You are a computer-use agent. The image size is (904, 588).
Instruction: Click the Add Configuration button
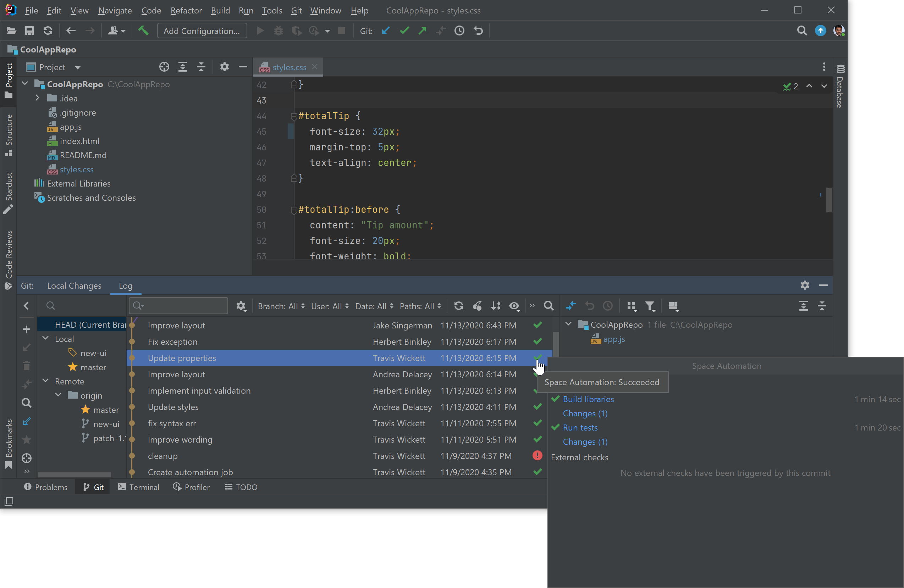(x=202, y=31)
